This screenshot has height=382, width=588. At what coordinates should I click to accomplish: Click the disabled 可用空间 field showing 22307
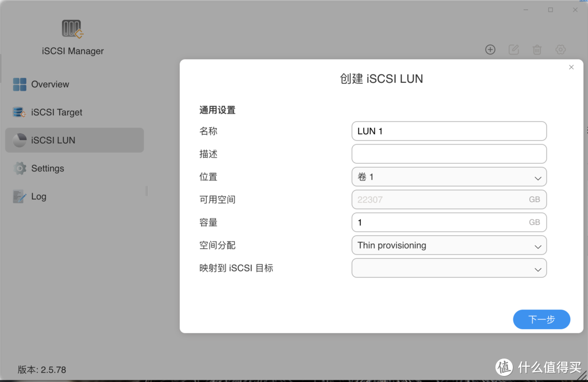(x=449, y=199)
